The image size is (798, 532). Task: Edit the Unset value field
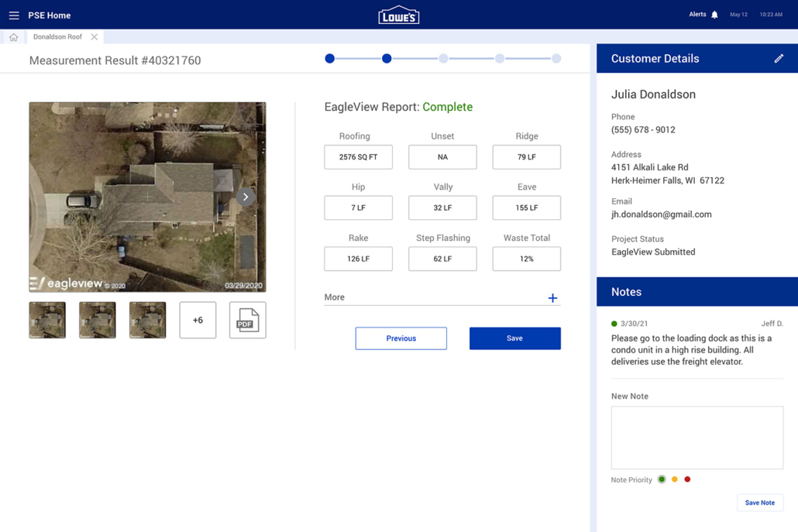442,157
